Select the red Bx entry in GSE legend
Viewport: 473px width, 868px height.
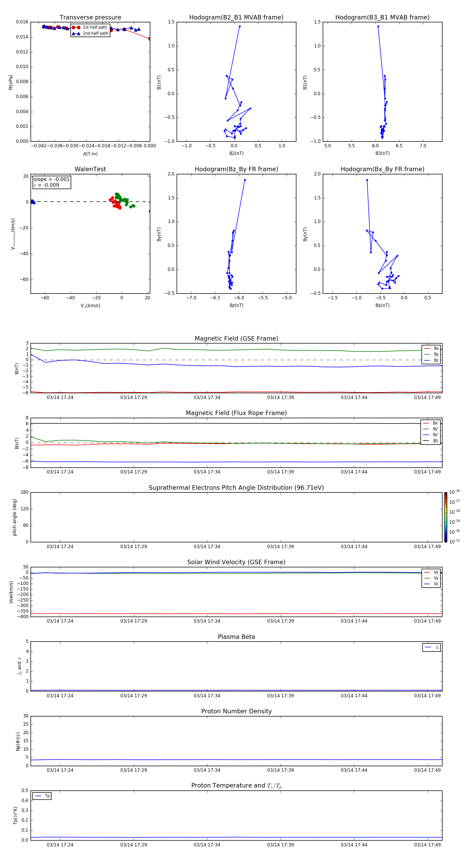(x=431, y=349)
